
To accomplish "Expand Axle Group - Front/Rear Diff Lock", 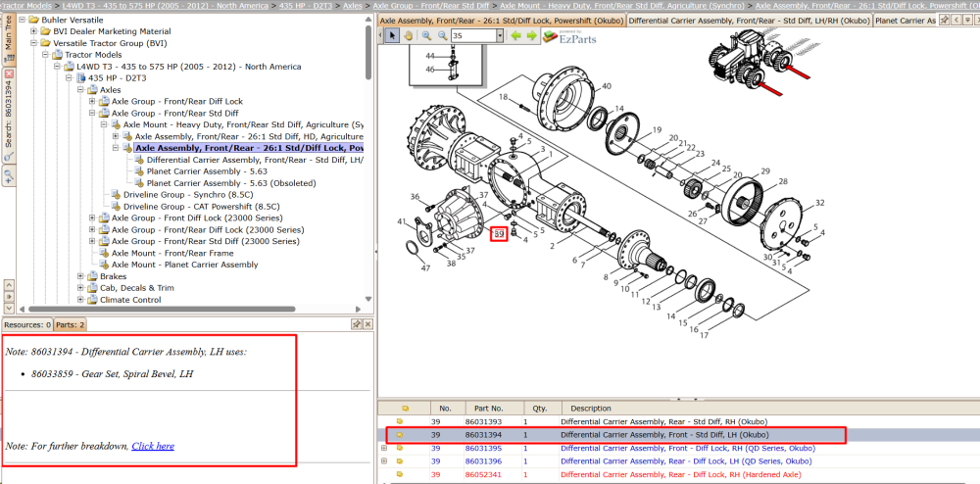I will (92, 101).
